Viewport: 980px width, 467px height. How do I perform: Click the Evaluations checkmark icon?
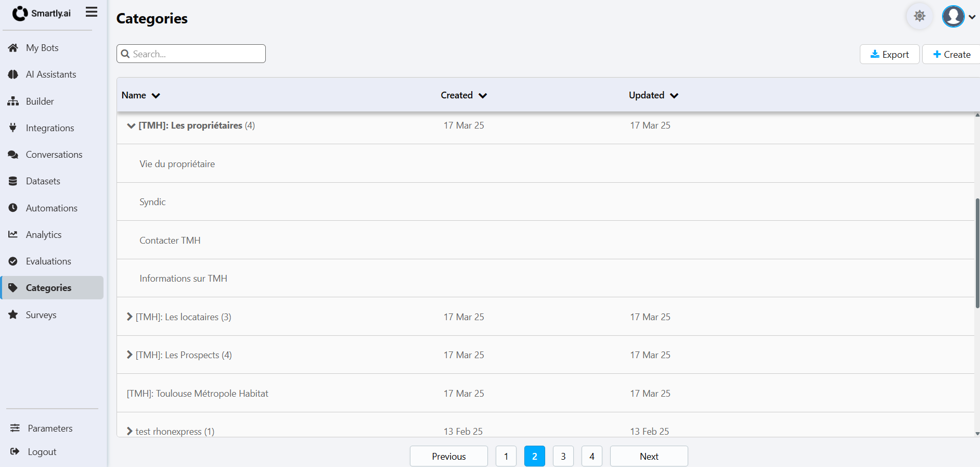click(13, 261)
